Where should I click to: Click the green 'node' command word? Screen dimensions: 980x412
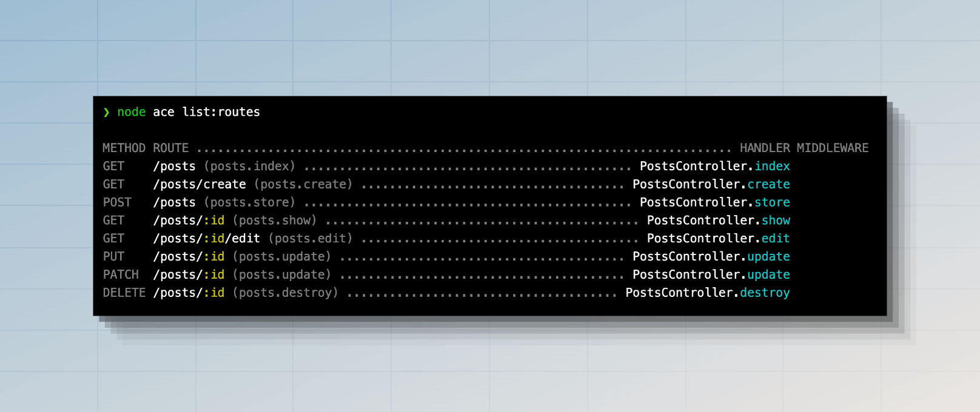pos(131,112)
